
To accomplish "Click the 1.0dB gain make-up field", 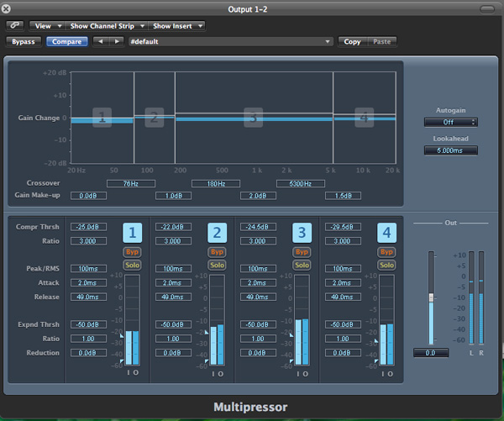I will 173,196.
